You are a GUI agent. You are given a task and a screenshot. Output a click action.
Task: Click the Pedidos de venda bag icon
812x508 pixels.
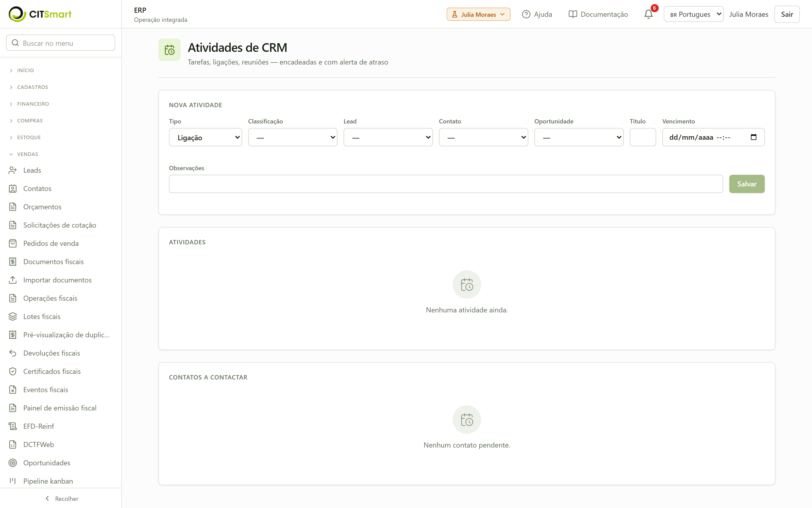pos(13,244)
